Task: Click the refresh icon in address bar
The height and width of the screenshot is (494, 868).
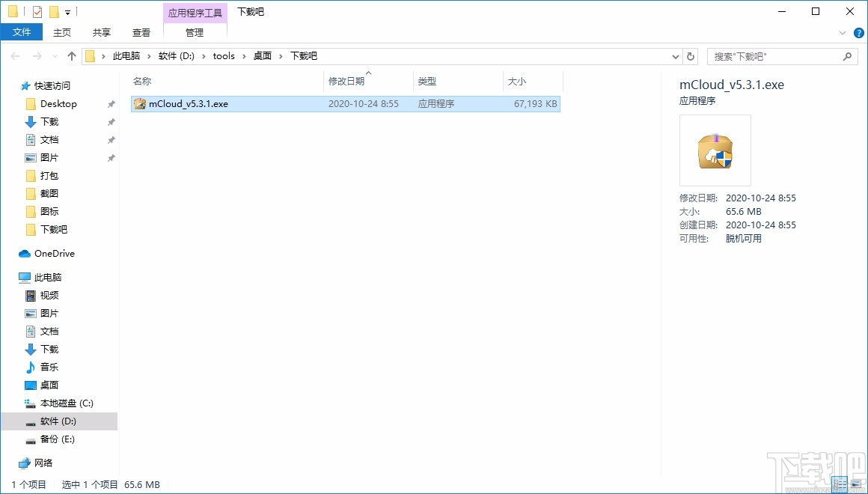Action: point(689,55)
